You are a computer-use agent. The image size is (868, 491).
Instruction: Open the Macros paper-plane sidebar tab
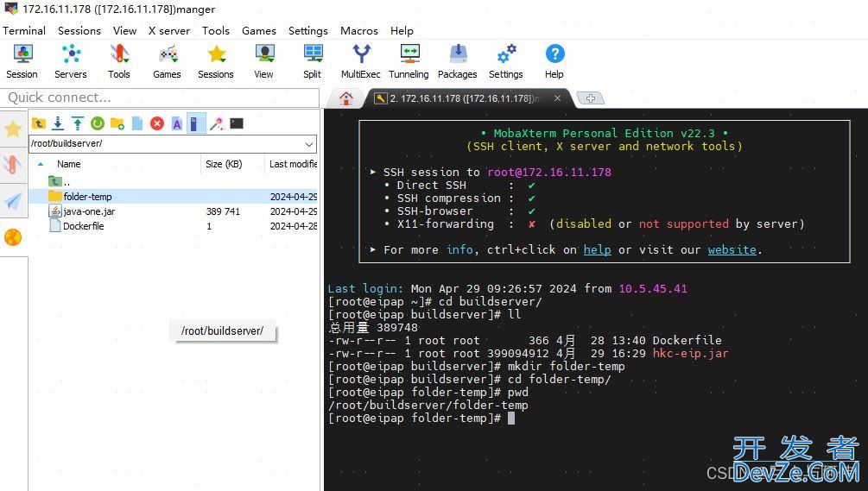click(13, 201)
